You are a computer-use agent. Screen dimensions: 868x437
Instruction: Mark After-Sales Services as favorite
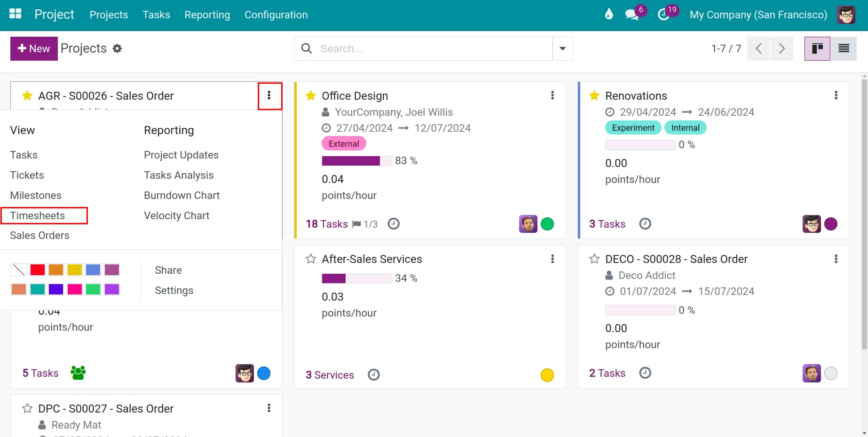pyautogui.click(x=311, y=259)
